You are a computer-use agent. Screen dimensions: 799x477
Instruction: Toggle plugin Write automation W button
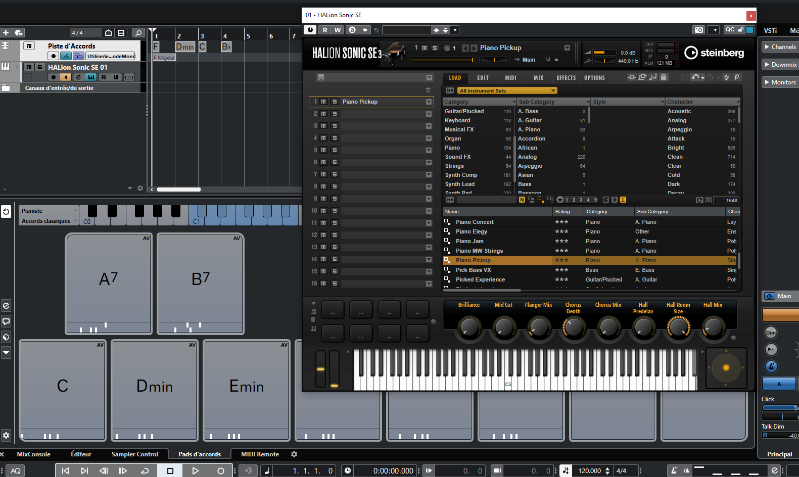(x=337, y=30)
